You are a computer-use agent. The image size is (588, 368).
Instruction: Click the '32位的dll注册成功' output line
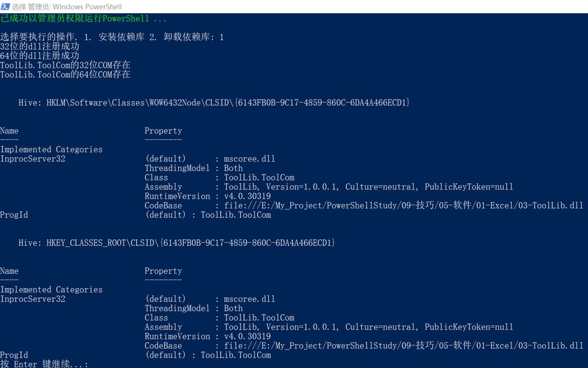(x=40, y=47)
